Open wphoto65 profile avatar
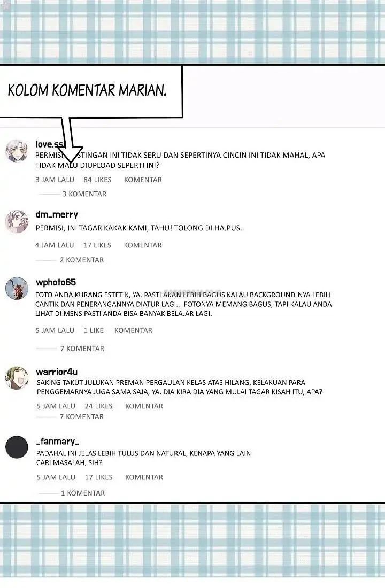This screenshot has width=385, height=588. [x=17, y=288]
